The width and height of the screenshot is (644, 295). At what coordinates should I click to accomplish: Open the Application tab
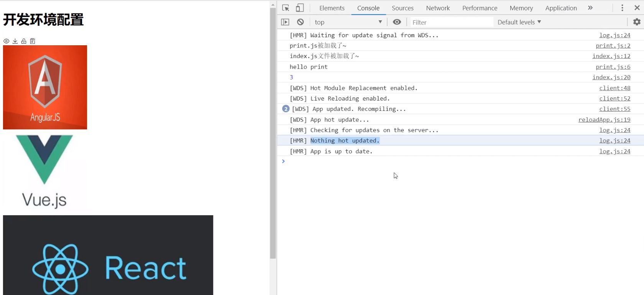tap(561, 8)
